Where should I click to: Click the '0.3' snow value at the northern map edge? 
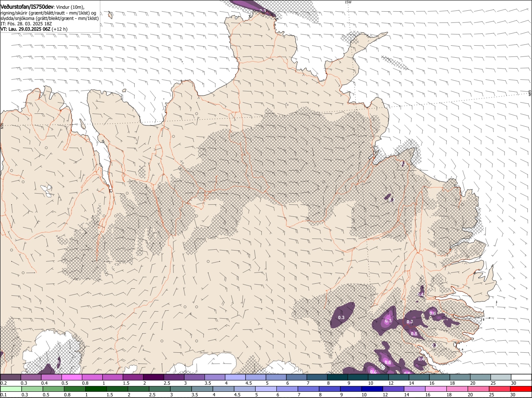coord(263,11)
